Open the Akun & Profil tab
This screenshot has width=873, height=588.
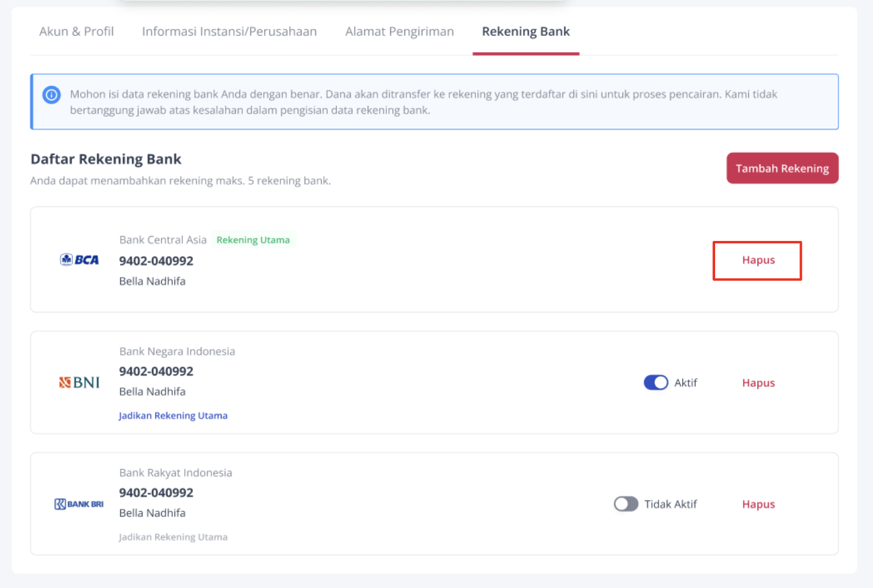coord(76,32)
